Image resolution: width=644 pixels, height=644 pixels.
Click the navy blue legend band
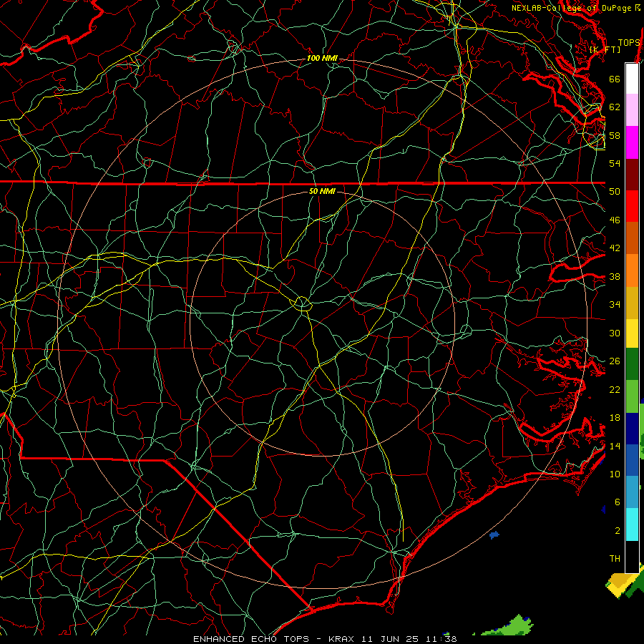tap(632, 429)
